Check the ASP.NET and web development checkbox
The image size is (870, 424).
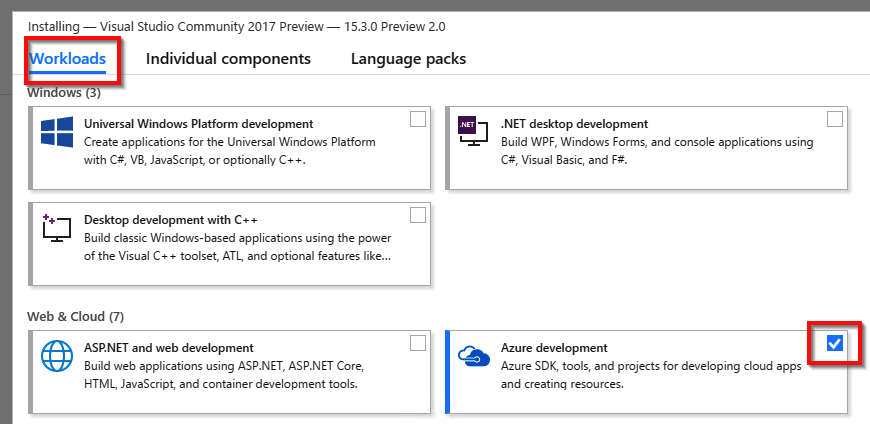tap(418, 344)
